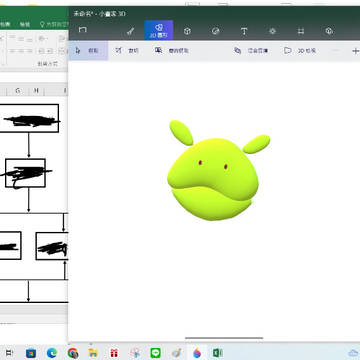Viewport: 360px width, 360px height.
Task: Open the Stickers tool in Paint 3D
Action: coord(216,31)
